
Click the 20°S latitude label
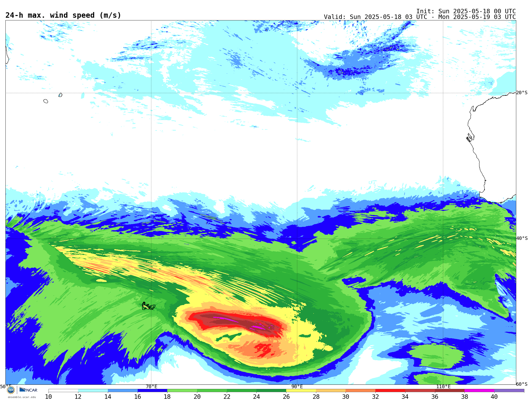click(522, 93)
